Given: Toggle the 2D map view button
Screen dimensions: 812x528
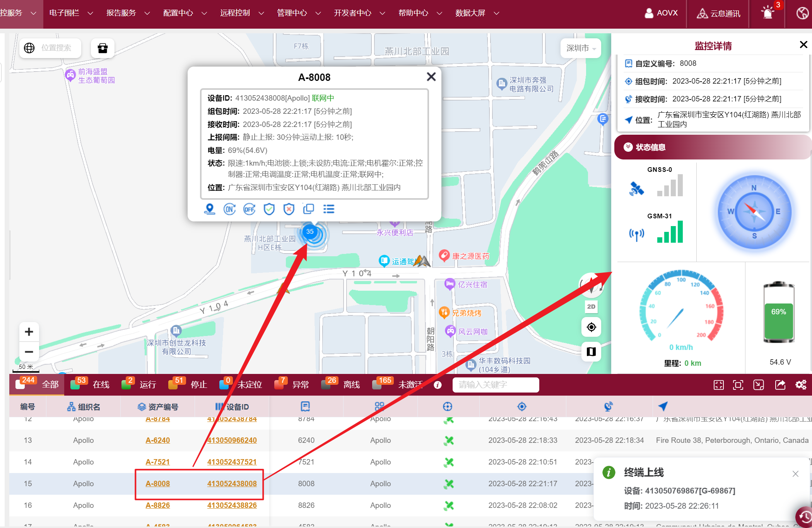Looking at the screenshot, I should (x=591, y=307).
